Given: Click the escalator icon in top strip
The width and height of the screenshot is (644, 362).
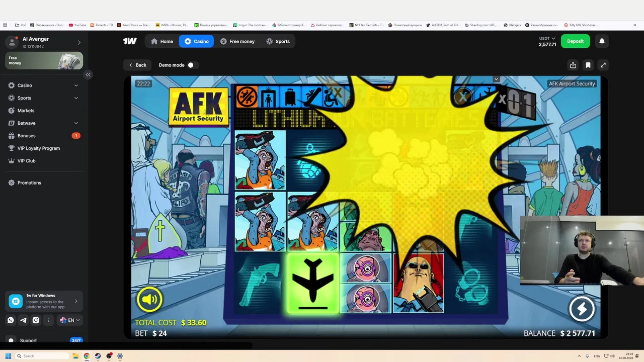Looking at the screenshot, I should [311, 97].
